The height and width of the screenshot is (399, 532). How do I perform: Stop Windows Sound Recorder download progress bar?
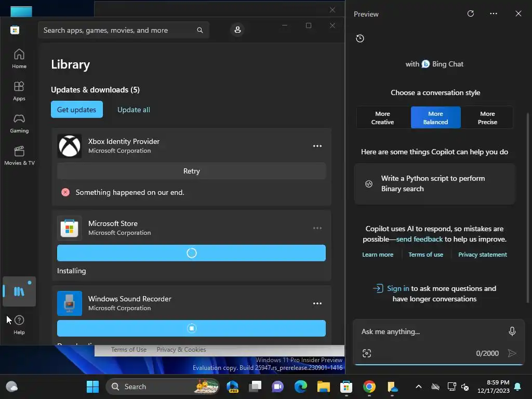tap(191, 328)
